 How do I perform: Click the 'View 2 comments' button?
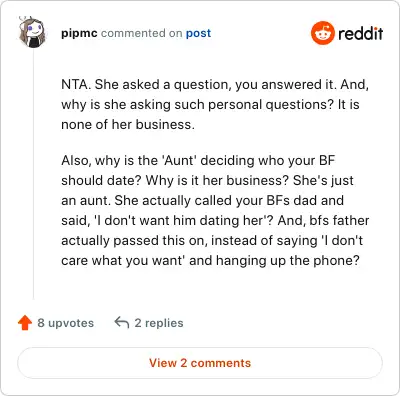click(x=200, y=363)
